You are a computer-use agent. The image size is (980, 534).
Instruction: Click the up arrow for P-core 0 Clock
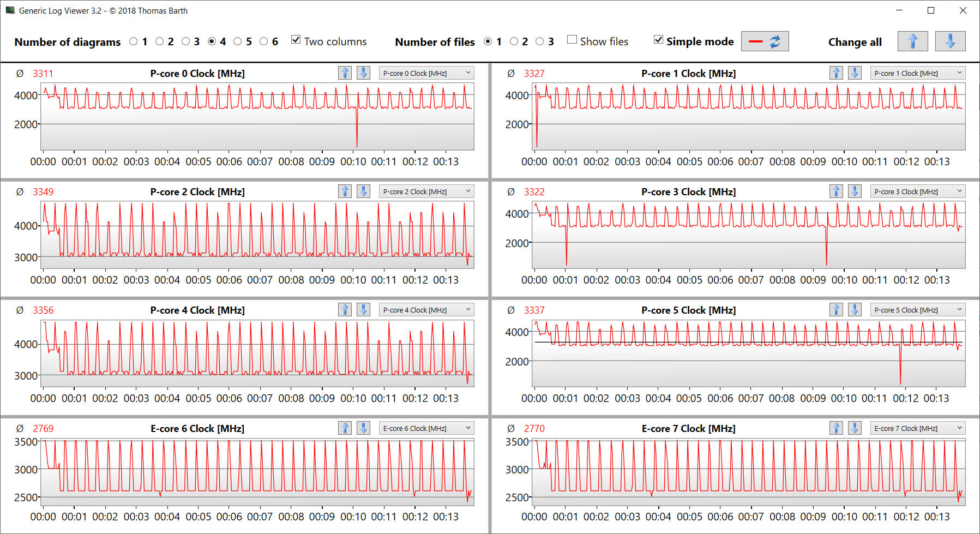tap(345, 73)
